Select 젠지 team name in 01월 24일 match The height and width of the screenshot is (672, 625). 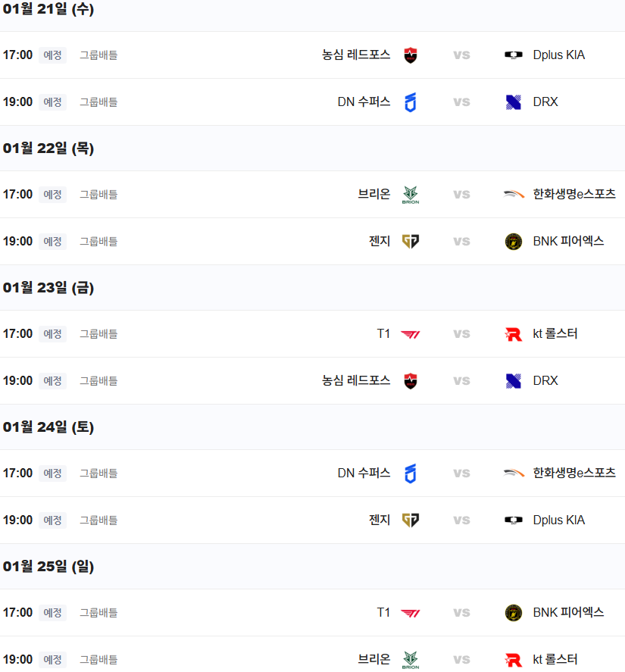pyautogui.click(x=380, y=520)
